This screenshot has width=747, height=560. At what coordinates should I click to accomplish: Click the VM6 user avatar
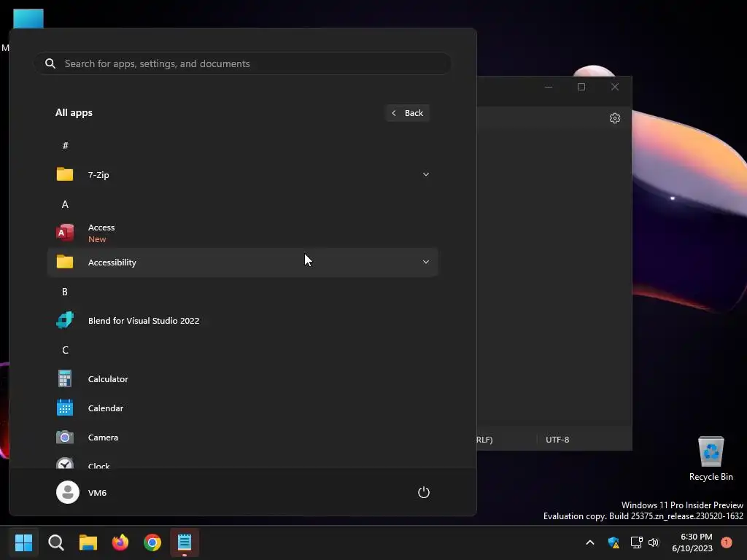click(x=68, y=492)
